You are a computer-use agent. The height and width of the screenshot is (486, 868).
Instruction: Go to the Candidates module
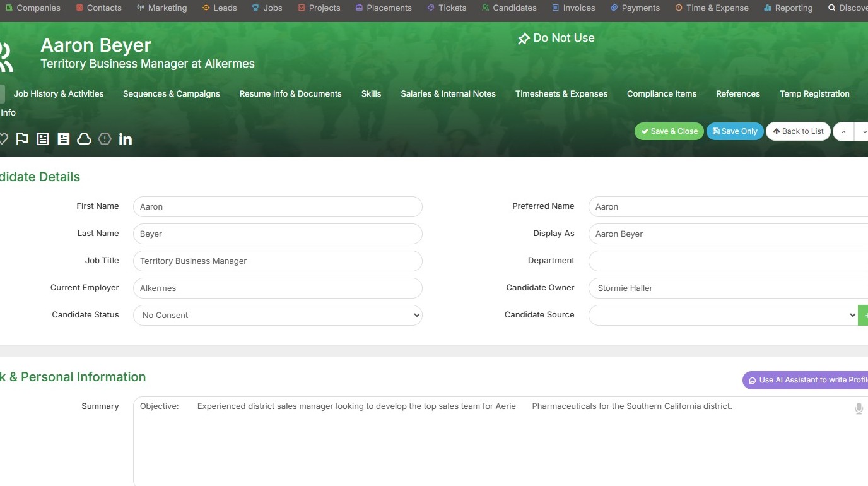coord(509,8)
